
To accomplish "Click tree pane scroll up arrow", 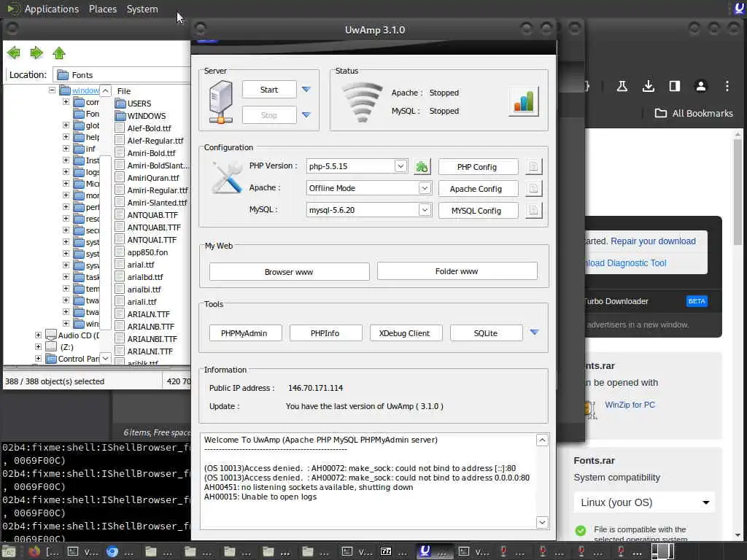I will pos(105,90).
